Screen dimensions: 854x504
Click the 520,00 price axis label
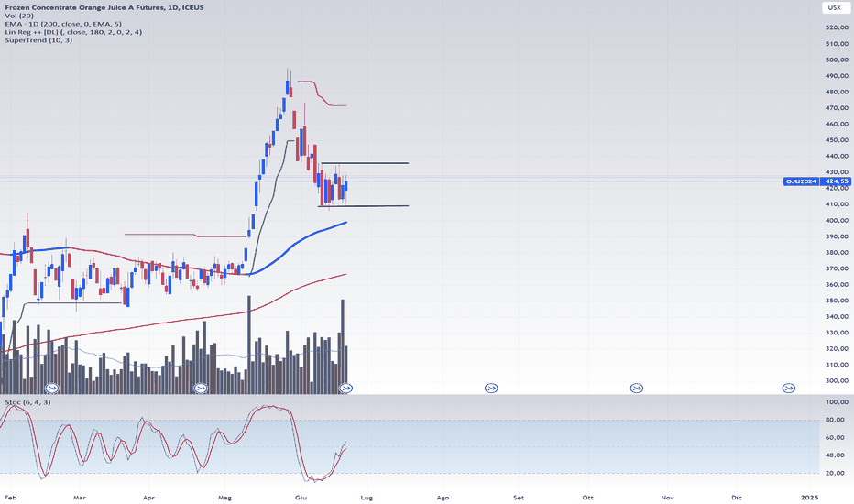pos(837,27)
